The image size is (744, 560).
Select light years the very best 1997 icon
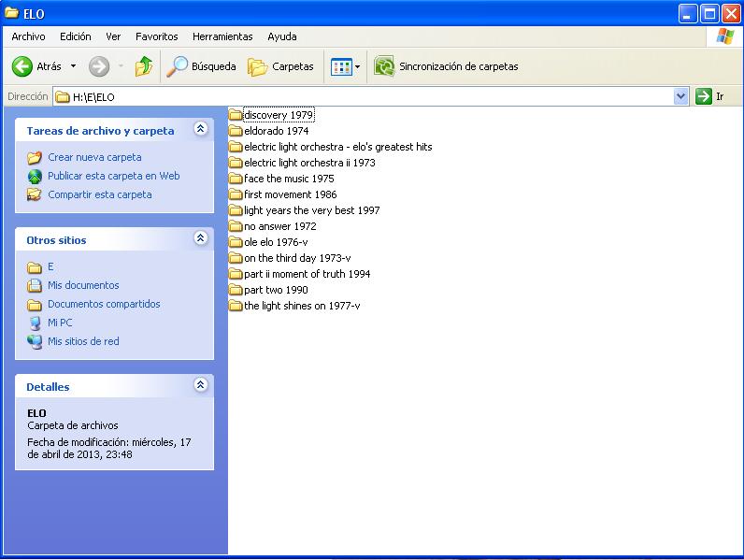tap(236, 210)
